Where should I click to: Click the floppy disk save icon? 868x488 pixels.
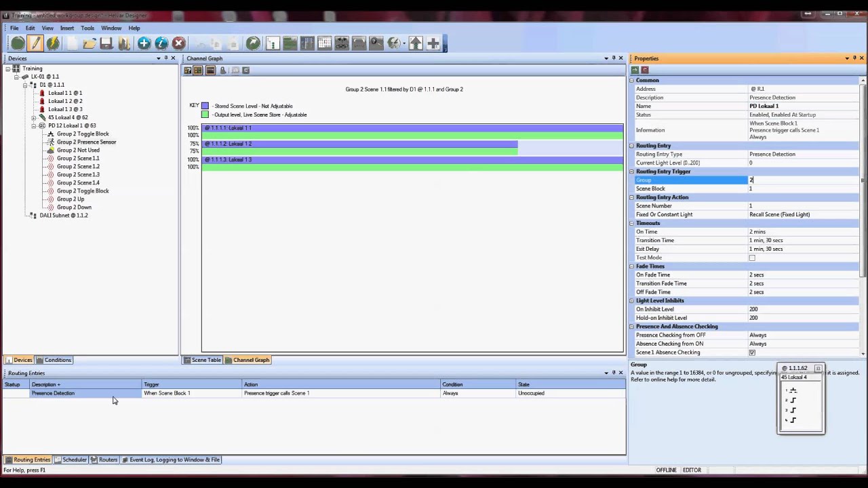tap(106, 43)
